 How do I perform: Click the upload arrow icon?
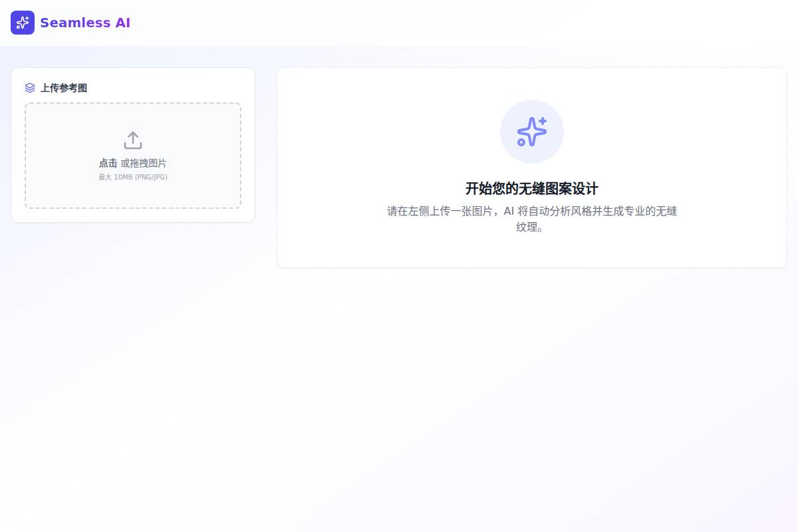[x=133, y=140]
